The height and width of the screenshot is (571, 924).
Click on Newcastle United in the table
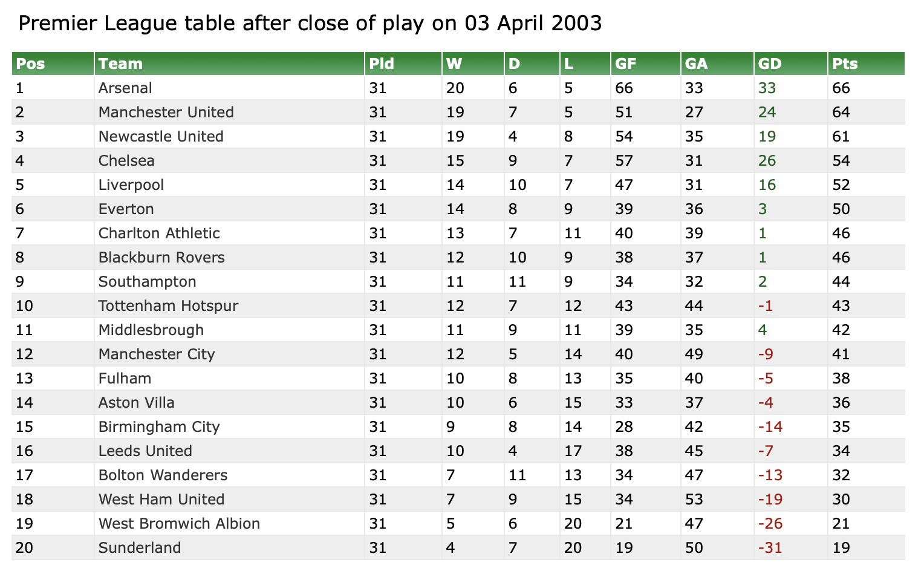161,137
